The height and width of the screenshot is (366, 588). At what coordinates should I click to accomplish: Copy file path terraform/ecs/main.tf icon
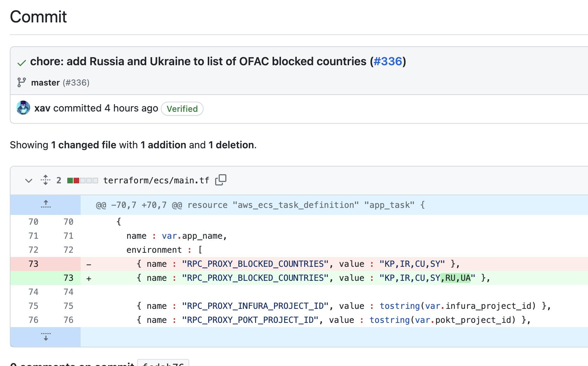pyautogui.click(x=221, y=180)
